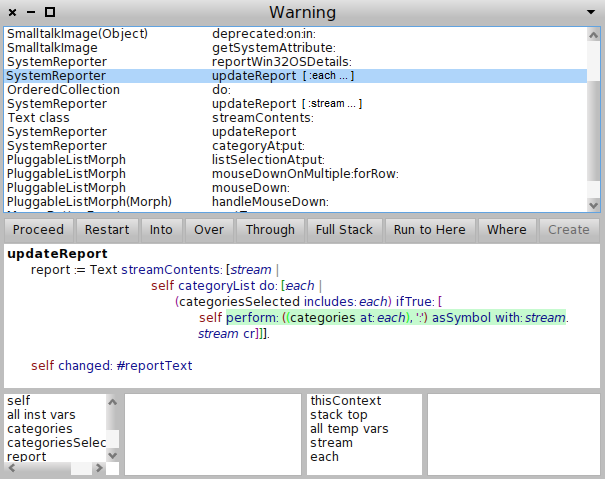
Task: Select 'stack top' in context list
Action: tap(364, 415)
